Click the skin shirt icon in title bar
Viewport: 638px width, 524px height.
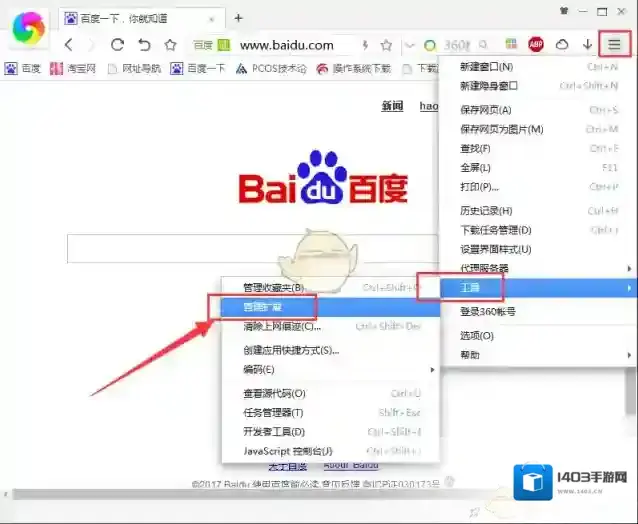tap(564, 11)
